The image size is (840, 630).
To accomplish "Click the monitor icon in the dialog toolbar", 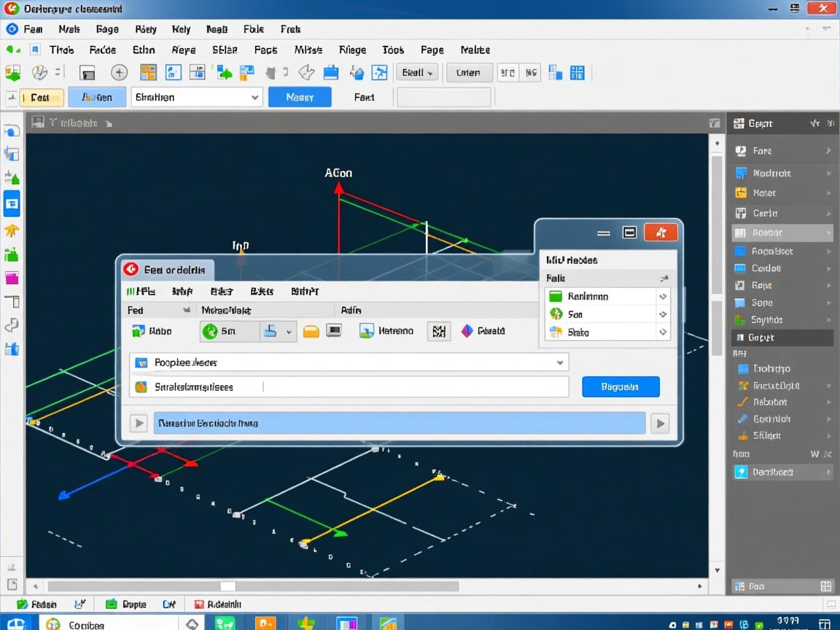I will tap(334, 331).
